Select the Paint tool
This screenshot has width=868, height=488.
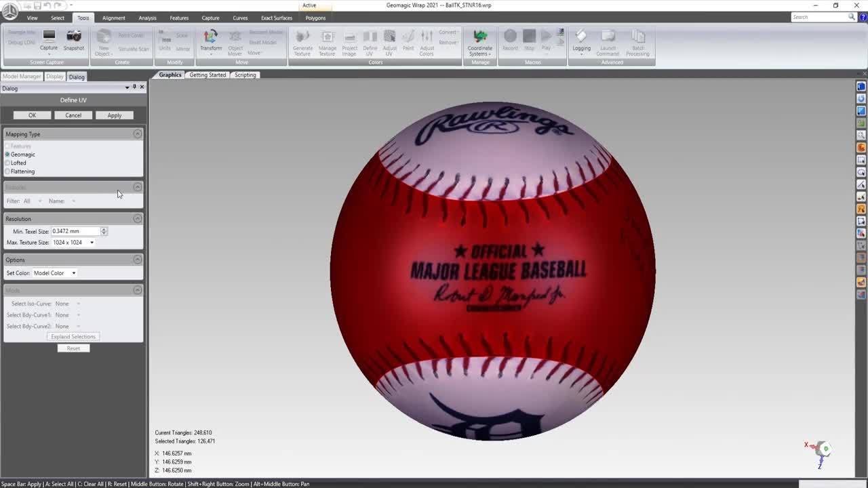tap(408, 40)
